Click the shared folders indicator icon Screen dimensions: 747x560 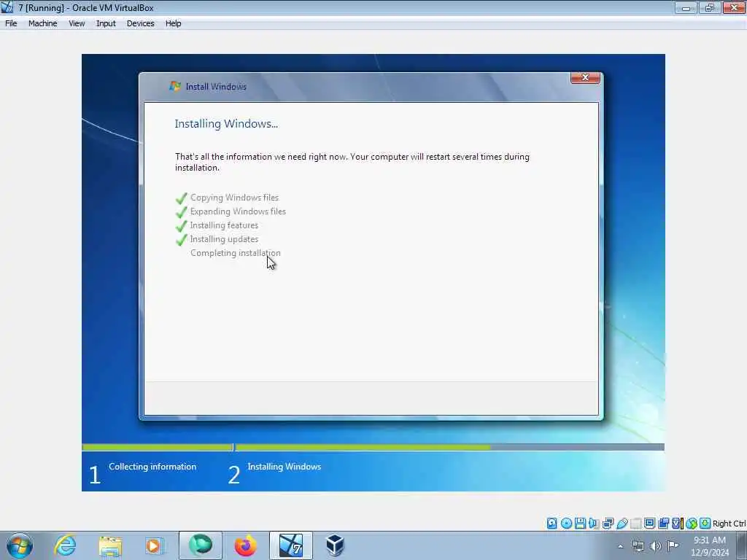pyautogui.click(x=635, y=524)
